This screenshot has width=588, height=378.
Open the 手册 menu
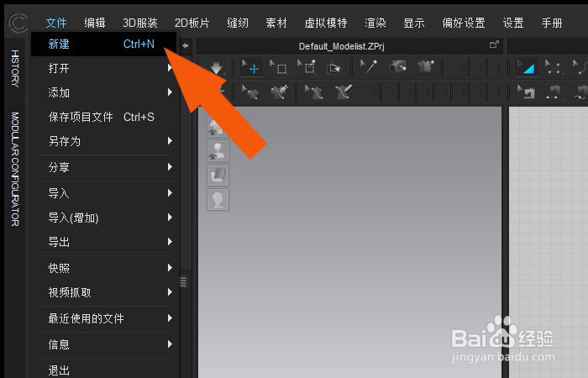[552, 23]
